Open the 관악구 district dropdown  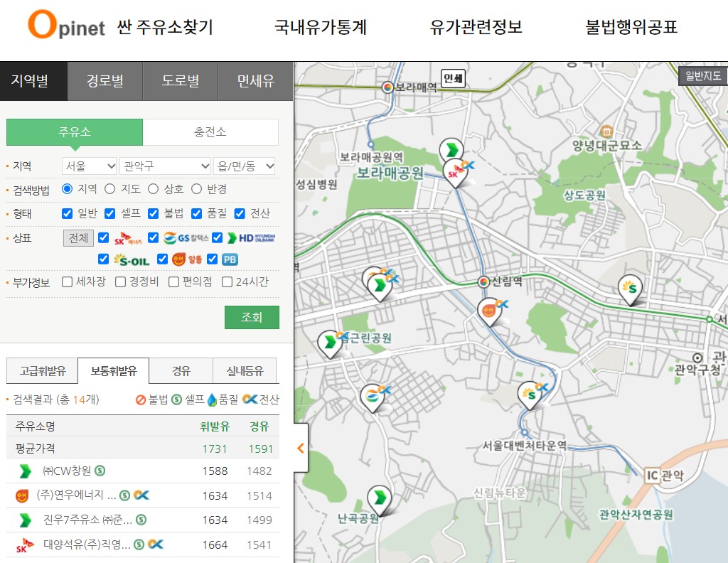(x=164, y=165)
